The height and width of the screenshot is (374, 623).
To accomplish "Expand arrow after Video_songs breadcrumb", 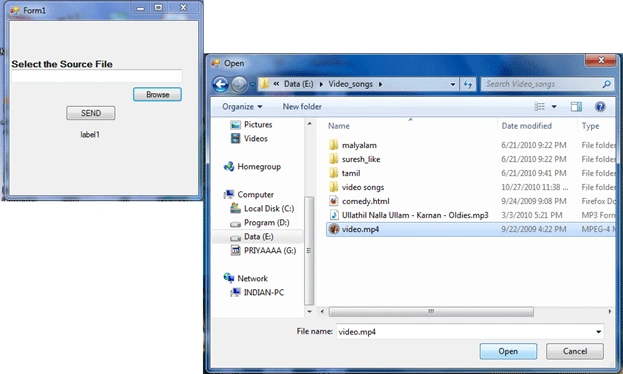I will point(380,84).
